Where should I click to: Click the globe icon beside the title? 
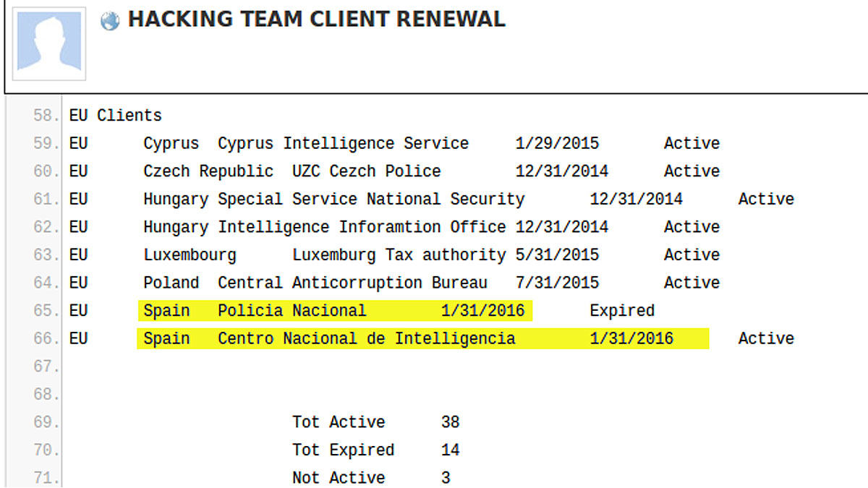(110, 21)
